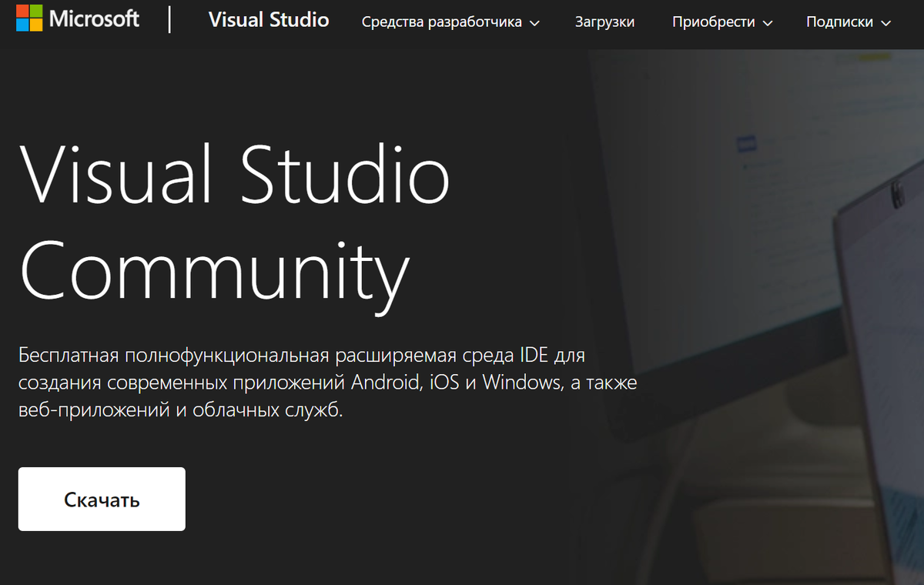The width and height of the screenshot is (924, 585).
Task: Expand the Средства разработчика menu
Action: click(450, 22)
